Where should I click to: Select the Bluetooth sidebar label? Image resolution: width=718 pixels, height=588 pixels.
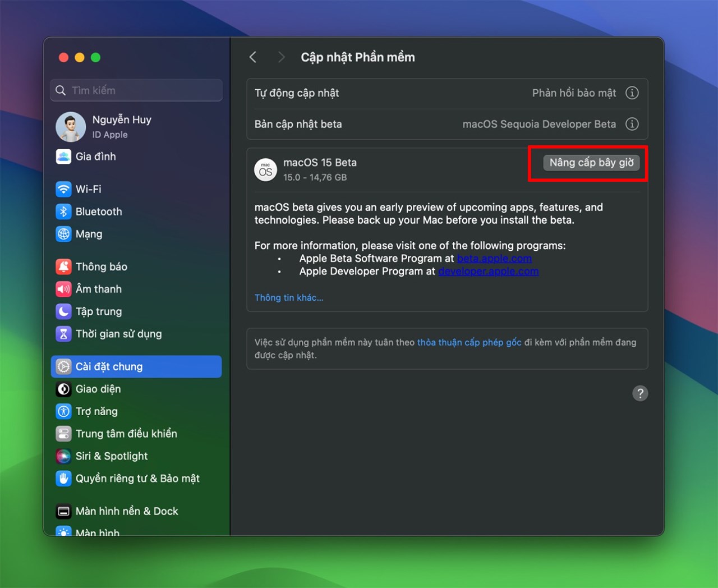pos(99,212)
